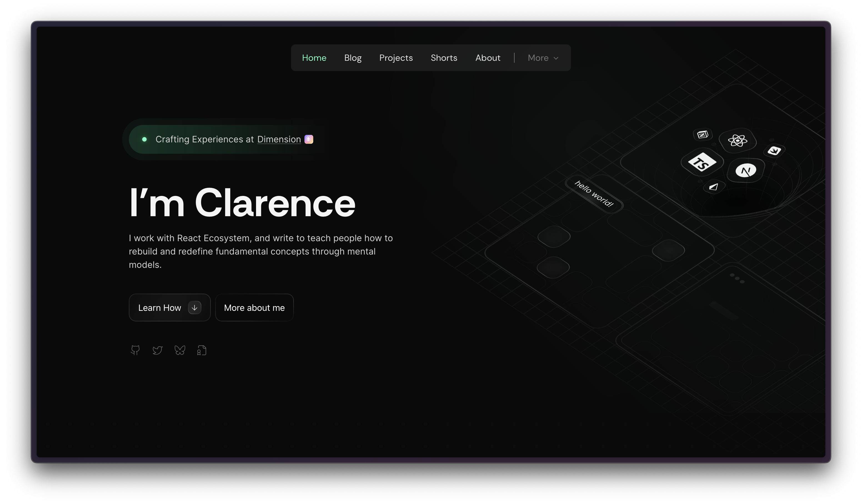Click the Next.js N tile
This screenshot has width=862, height=504.
pyautogui.click(x=746, y=170)
